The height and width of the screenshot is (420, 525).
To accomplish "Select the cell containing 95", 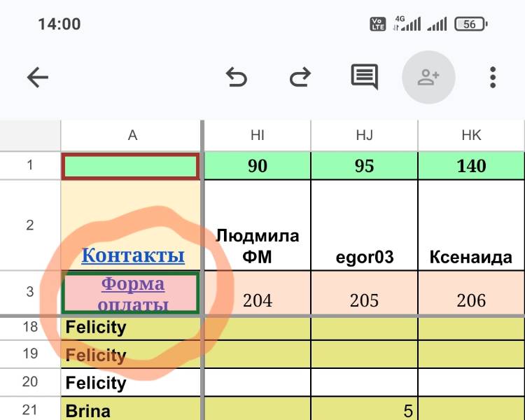I will [364, 166].
